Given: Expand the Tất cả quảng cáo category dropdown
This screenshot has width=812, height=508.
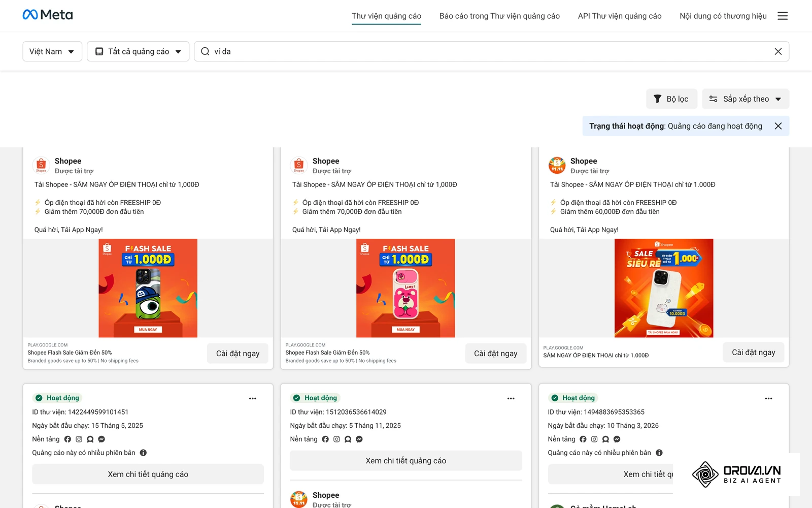Looking at the screenshot, I should [138, 51].
